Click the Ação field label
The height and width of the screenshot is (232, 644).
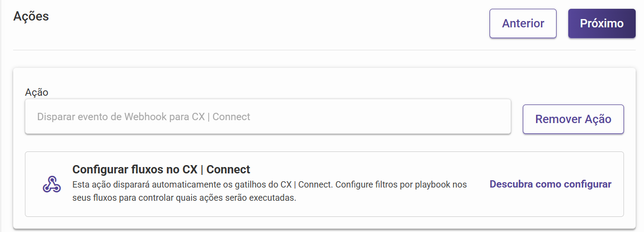tap(37, 92)
